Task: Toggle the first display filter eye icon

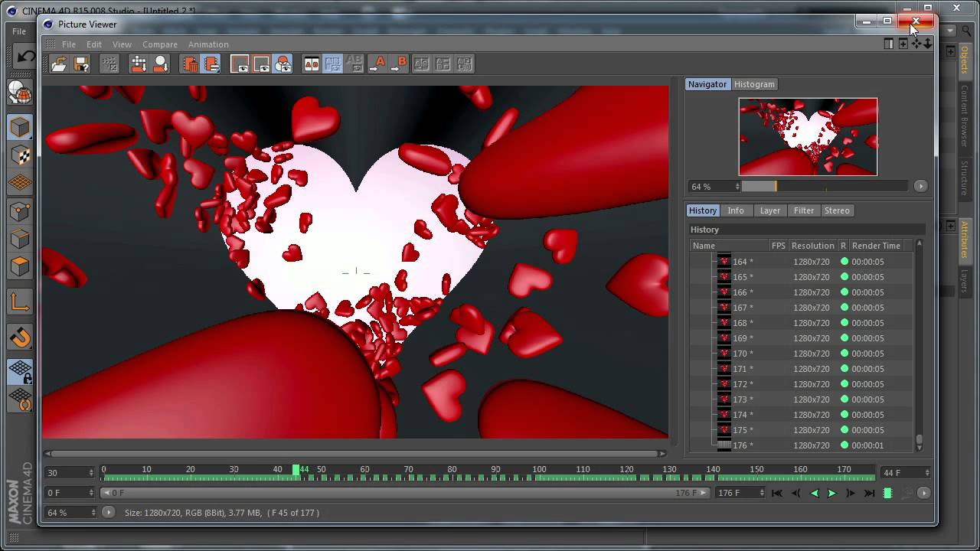Action: pyautogui.click(x=240, y=64)
